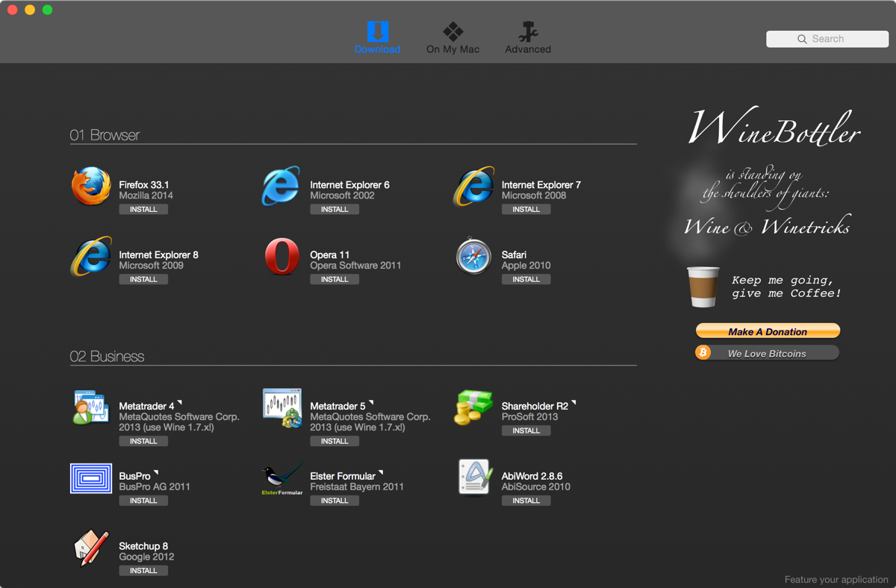Click the Shareholder R2 money icon

coord(473,407)
